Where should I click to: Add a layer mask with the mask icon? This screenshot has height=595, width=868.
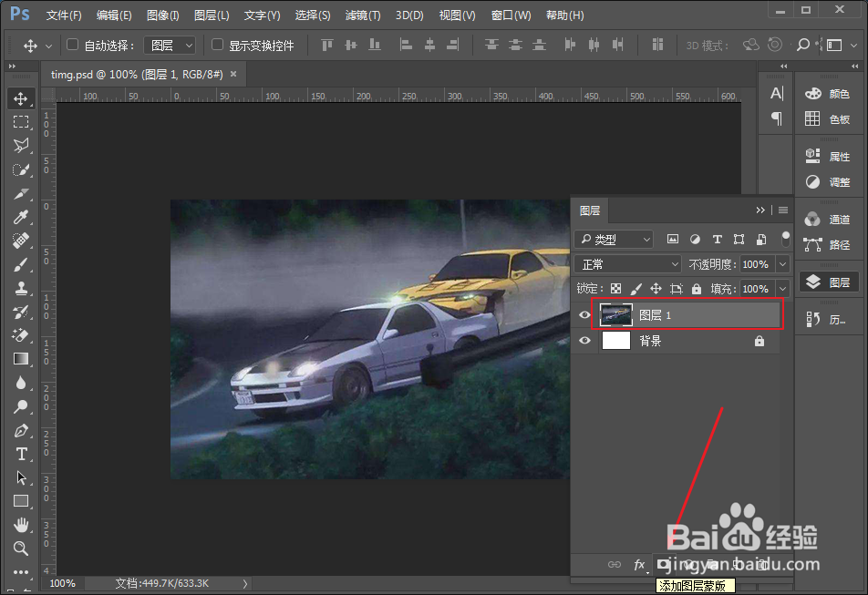click(x=663, y=565)
